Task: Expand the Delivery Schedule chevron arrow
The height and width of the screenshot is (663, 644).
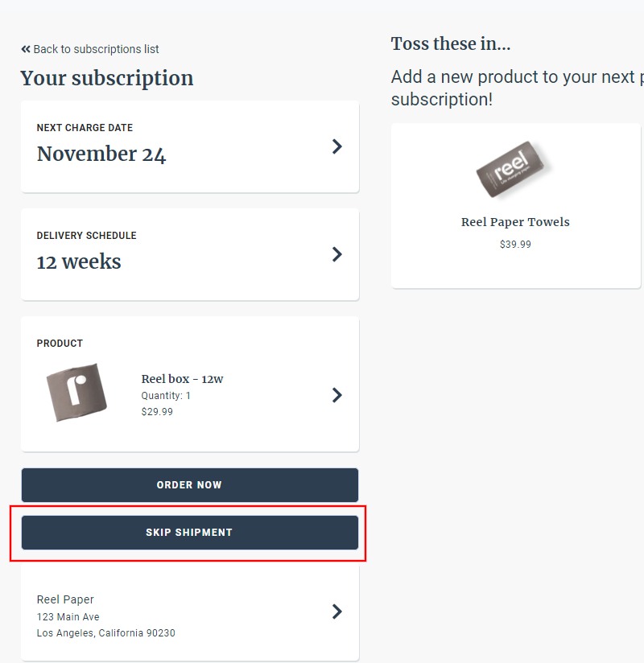Action: (336, 254)
